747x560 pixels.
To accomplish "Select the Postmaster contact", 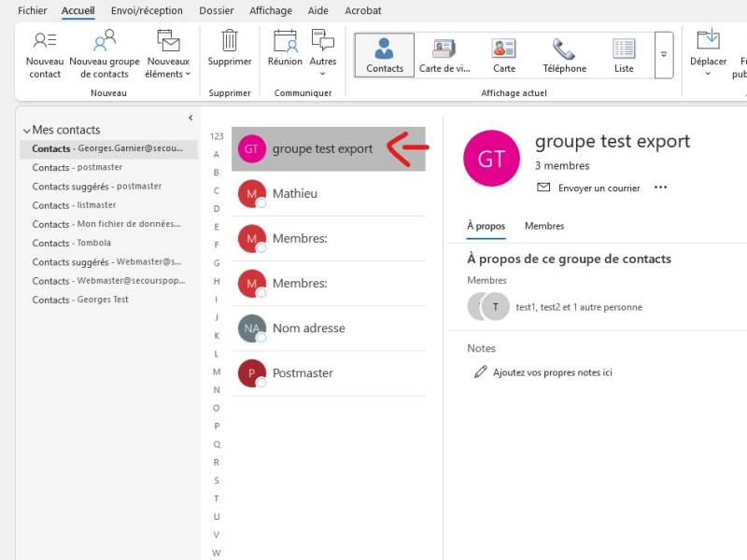I will (329, 372).
